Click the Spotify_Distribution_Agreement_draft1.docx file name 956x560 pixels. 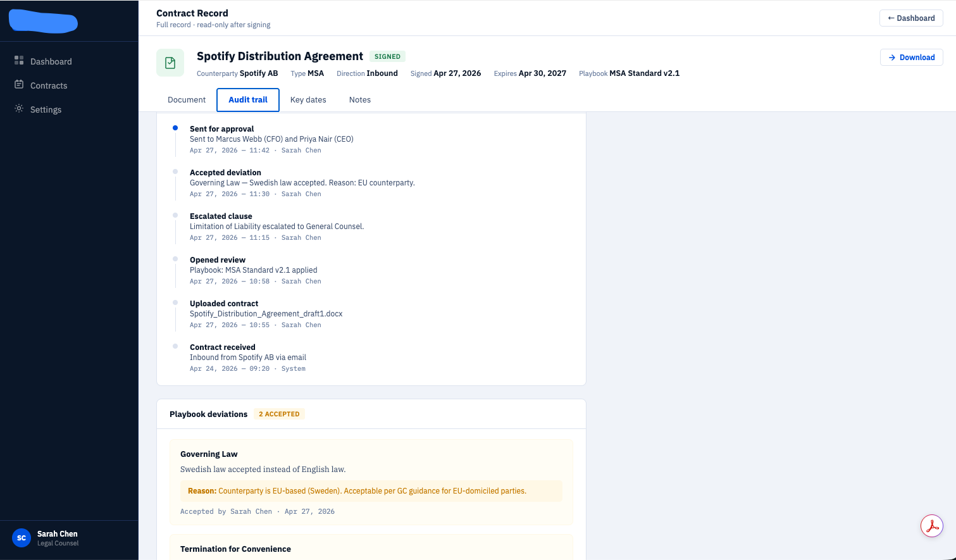266,314
